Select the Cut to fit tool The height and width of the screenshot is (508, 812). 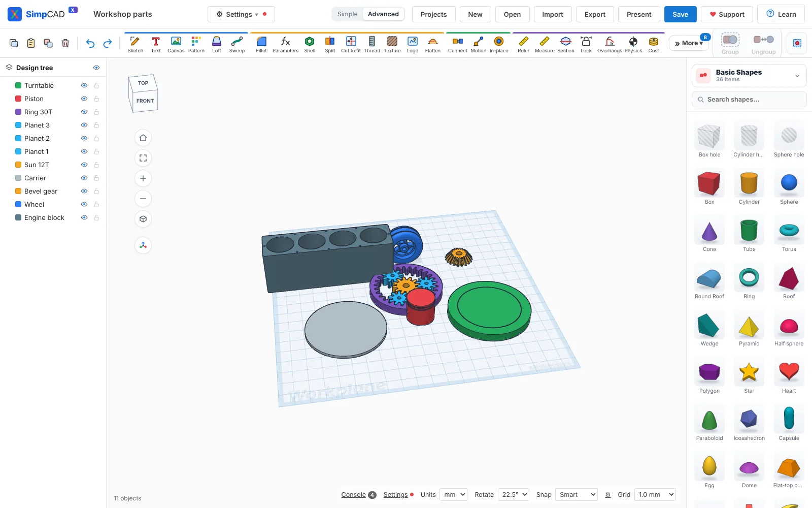coord(351,44)
